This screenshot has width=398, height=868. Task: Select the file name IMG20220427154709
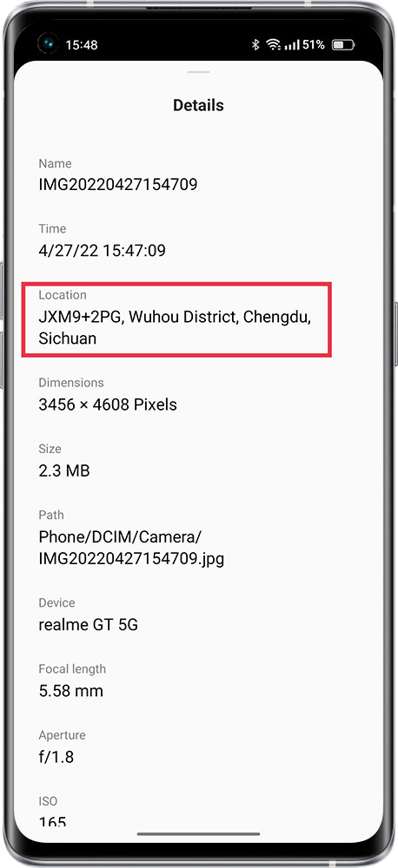coord(118,184)
